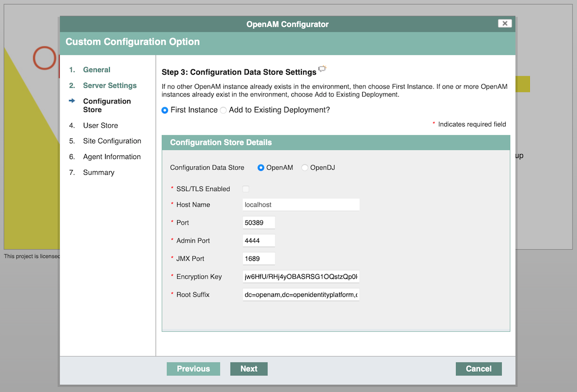Focus the Port field showing 50389
The height and width of the screenshot is (392, 577).
(259, 223)
